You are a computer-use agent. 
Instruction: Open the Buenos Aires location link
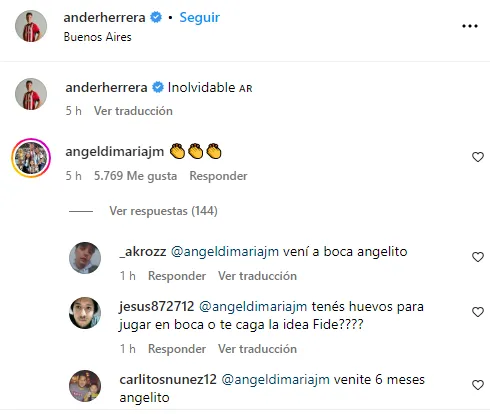tap(97, 37)
